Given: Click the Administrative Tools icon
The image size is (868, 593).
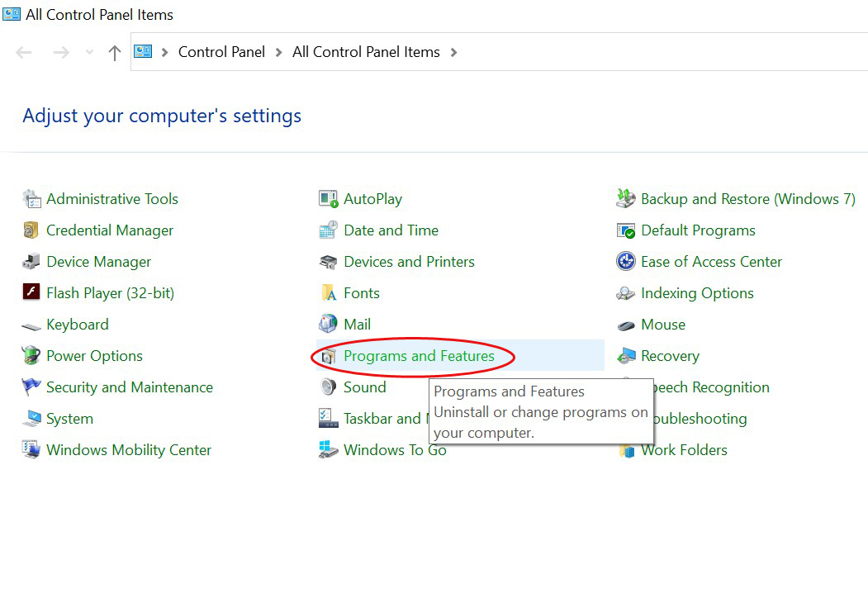Looking at the screenshot, I should click(31, 199).
